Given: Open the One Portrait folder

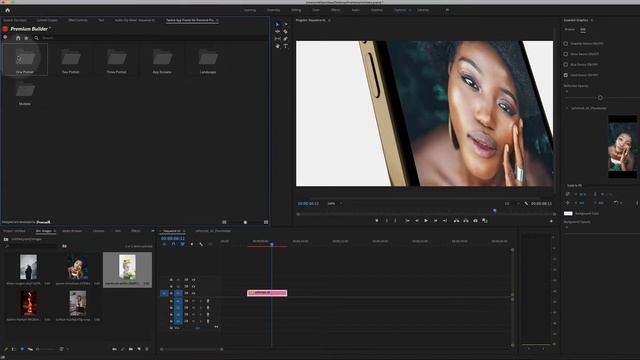Looking at the screenshot, I should click(x=25, y=60).
